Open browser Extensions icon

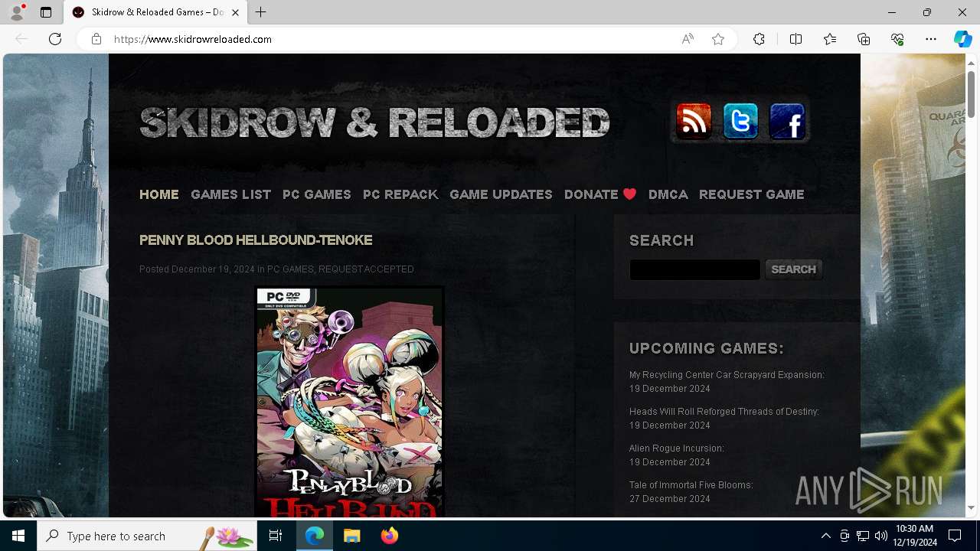[x=759, y=39]
